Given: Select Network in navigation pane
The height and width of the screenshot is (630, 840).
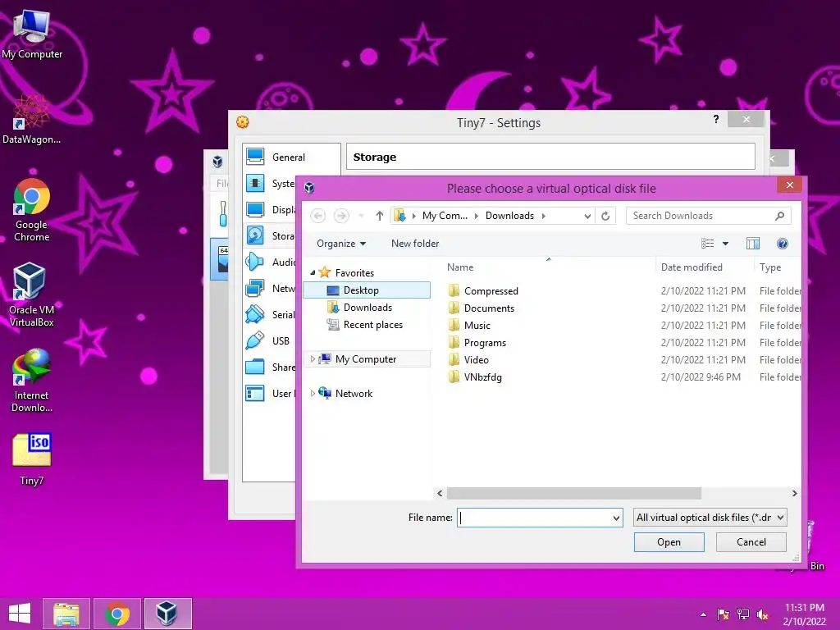Looking at the screenshot, I should click(354, 393).
